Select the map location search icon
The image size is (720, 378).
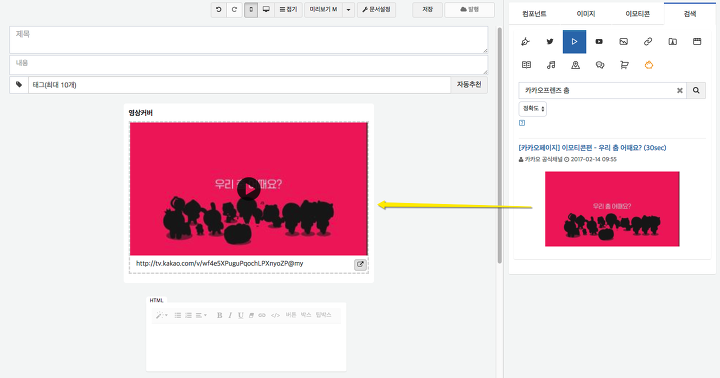point(575,65)
